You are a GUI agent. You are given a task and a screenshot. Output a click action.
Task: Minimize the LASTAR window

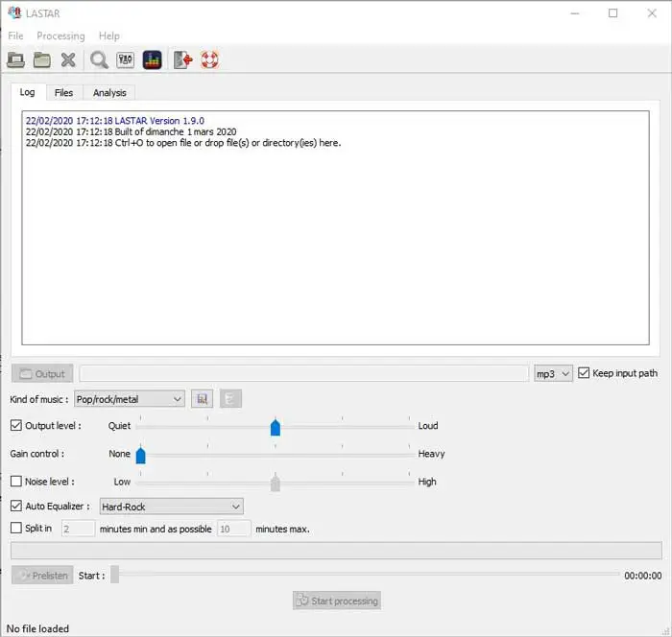pyautogui.click(x=575, y=13)
